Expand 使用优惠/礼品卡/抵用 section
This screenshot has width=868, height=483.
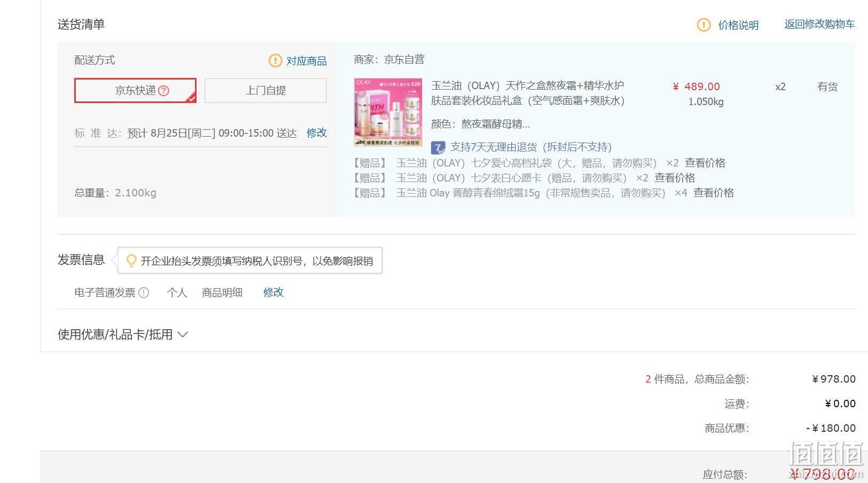tap(123, 335)
